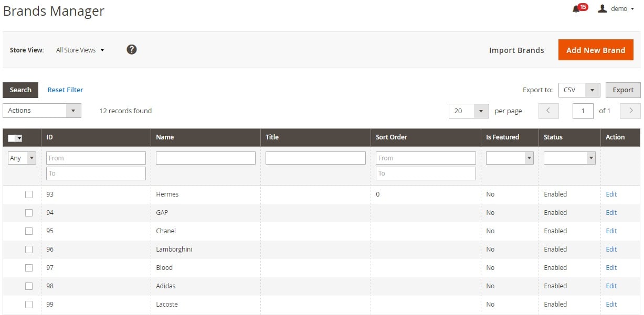The image size is (644, 315).
Task: Click the Add New Brand button
Action: click(596, 50)
